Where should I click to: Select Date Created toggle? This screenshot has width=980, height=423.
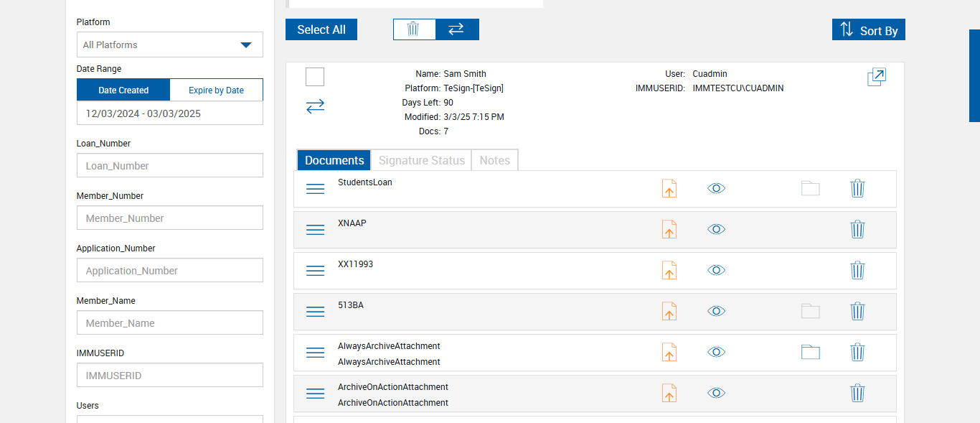tap(123, 90)
